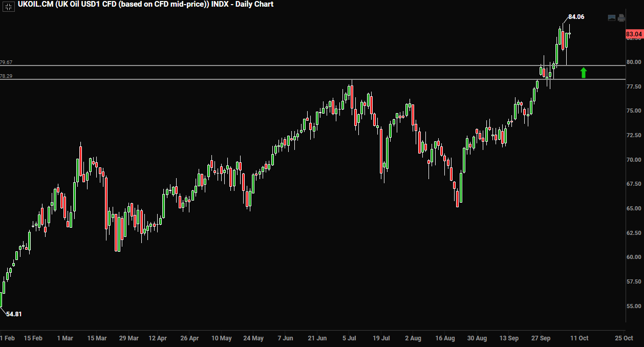Print the chart with the printer icon
The height and width of the screenshot is (347, 644).
click(621, 18)
